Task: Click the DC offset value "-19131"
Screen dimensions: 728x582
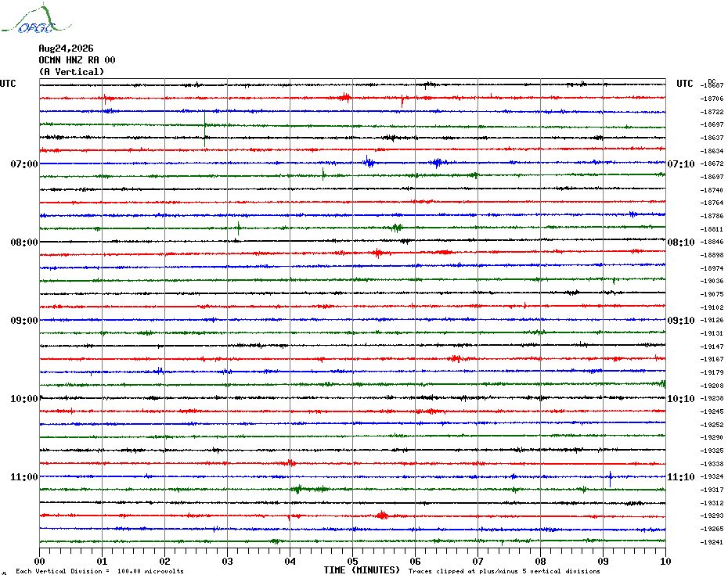Action: point(712,333)
